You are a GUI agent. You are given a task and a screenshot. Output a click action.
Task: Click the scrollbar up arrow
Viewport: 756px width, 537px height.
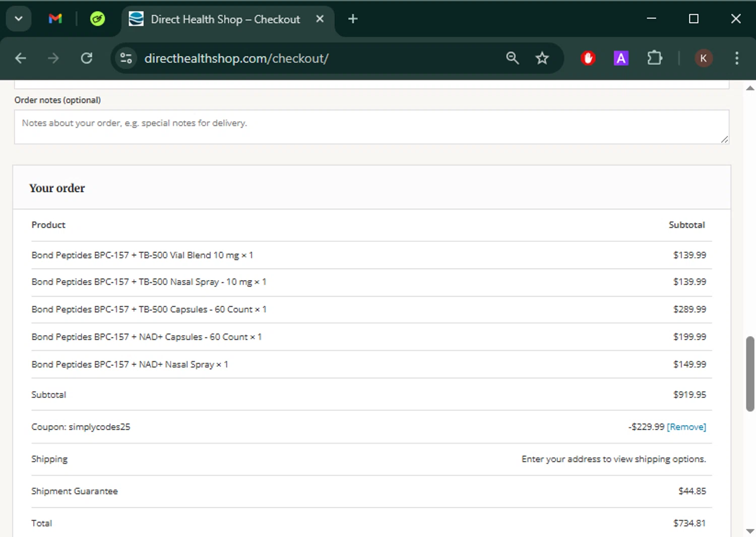(750, 88)
